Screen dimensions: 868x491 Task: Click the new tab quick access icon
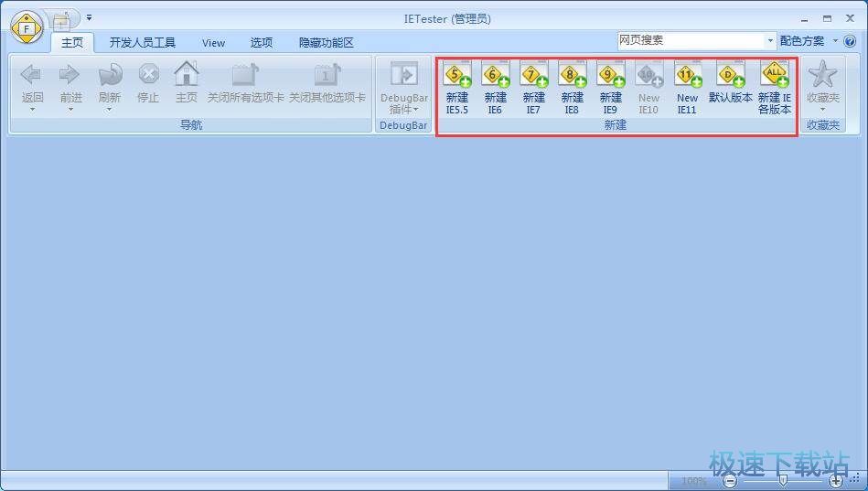click(61, 21)
